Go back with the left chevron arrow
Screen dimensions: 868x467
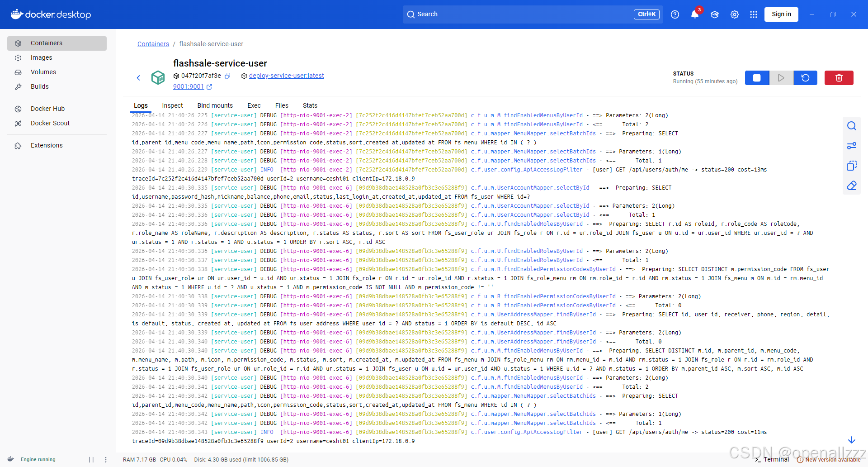click(x=138, y=78)
